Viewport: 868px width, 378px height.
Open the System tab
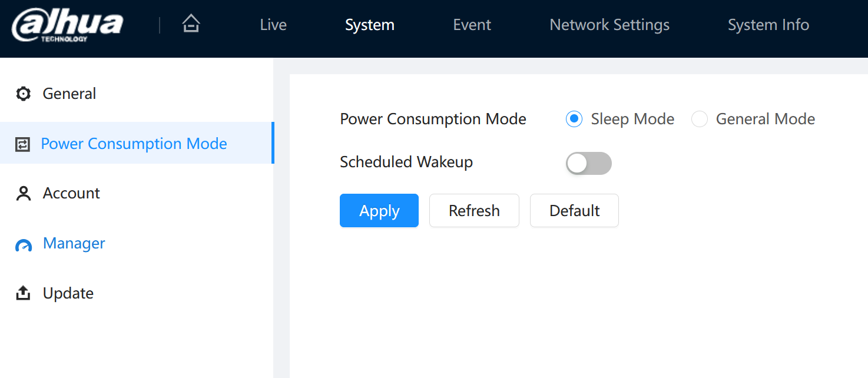tap(370, 25)
